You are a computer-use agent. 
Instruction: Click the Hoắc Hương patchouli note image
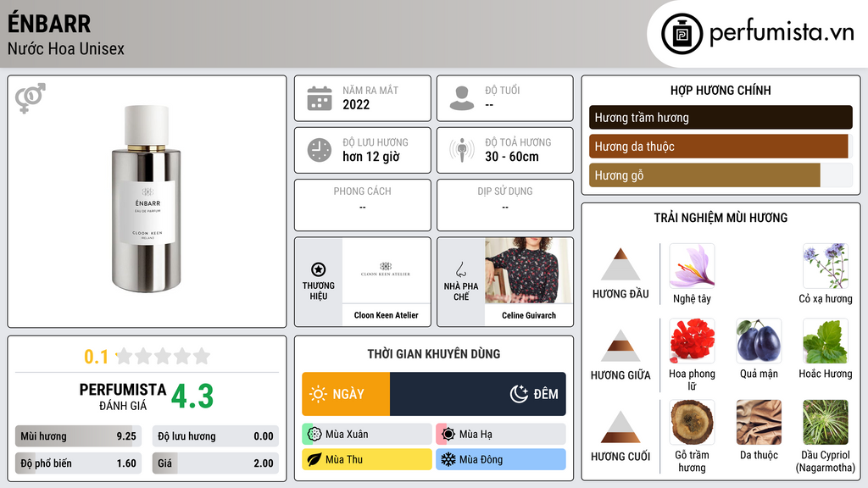pos(826,341)
